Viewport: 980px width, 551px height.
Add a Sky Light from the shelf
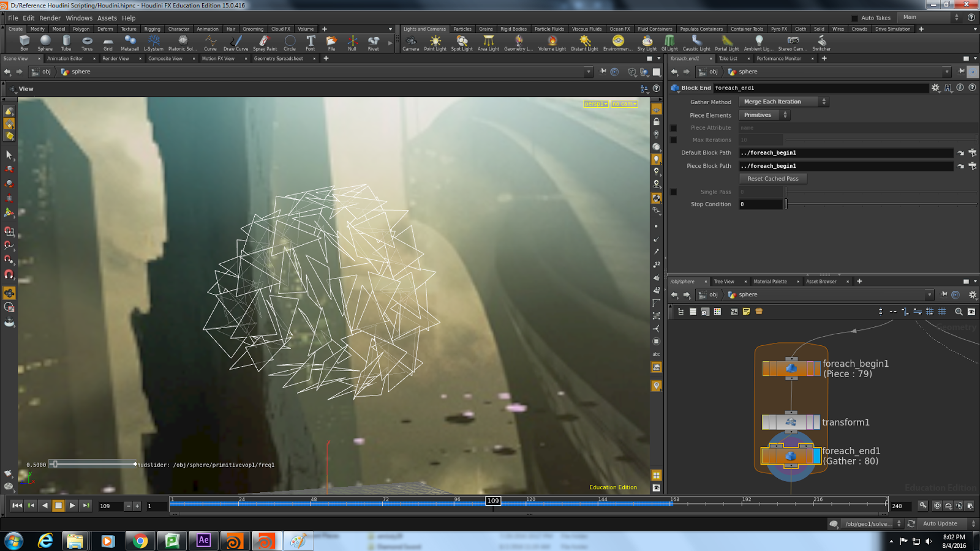[647, 42]
